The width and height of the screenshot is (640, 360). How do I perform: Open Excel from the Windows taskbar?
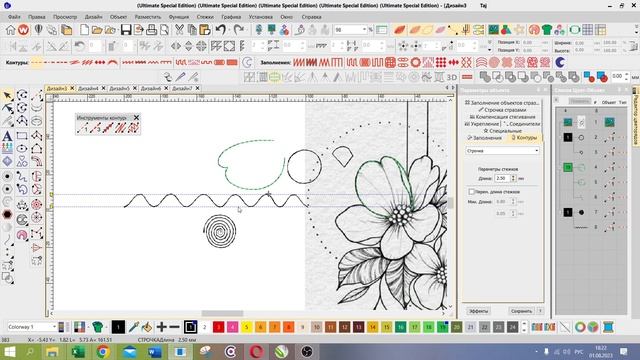78,351
